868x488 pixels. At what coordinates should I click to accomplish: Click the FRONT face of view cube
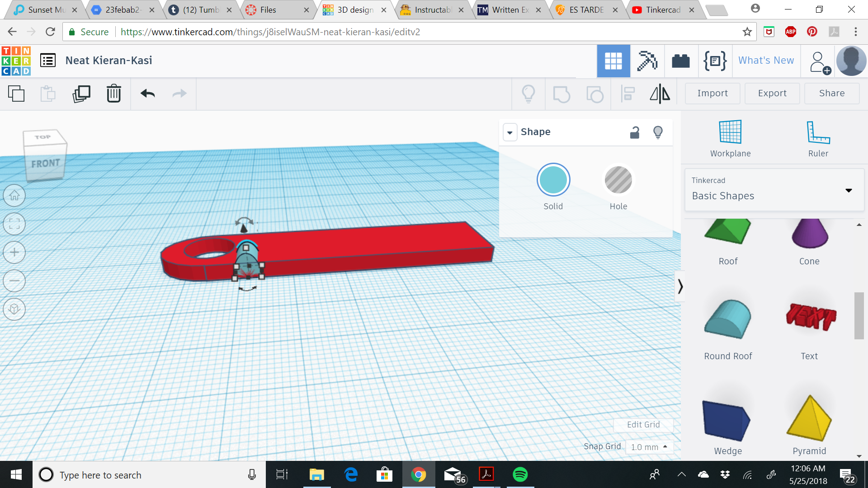point(45,164)
